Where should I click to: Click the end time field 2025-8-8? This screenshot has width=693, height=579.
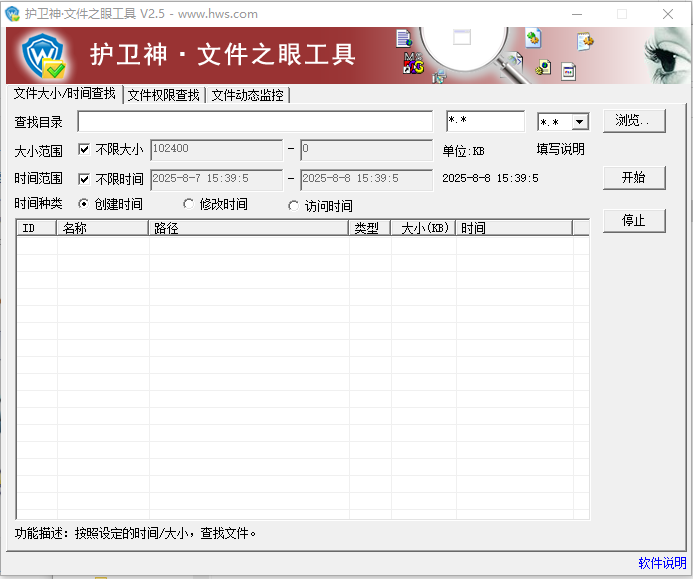366,180
